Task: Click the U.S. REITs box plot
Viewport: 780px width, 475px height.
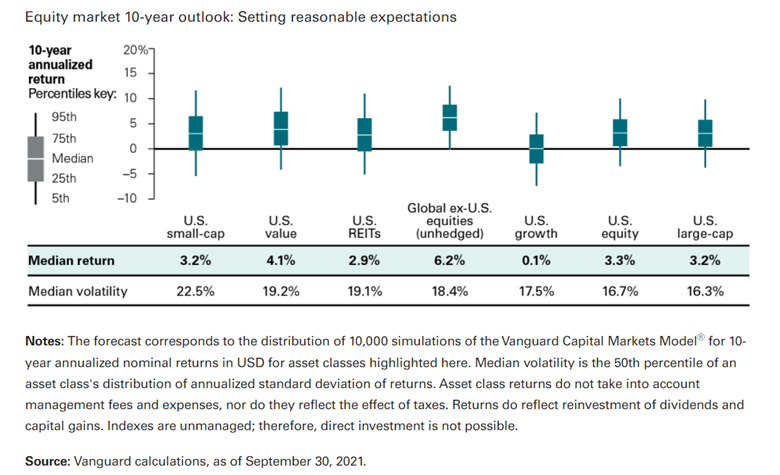Action: tap(365, 134)
